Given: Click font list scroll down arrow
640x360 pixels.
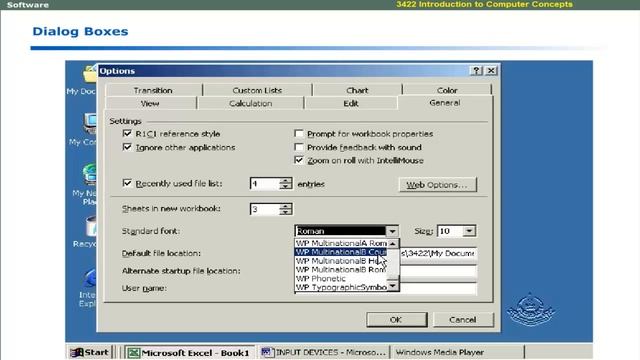Looking at the screenshot, I should pyautogui.click(x=393, y=287).
